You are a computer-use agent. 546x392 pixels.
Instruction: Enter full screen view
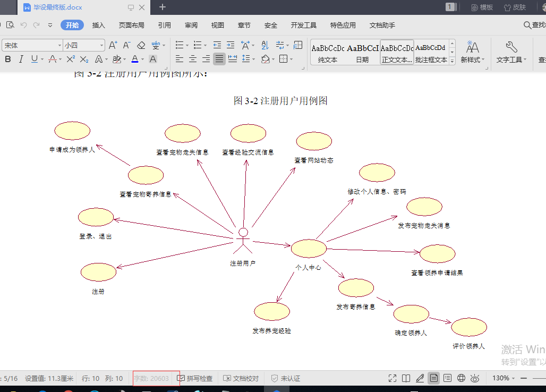pos(393,378)
